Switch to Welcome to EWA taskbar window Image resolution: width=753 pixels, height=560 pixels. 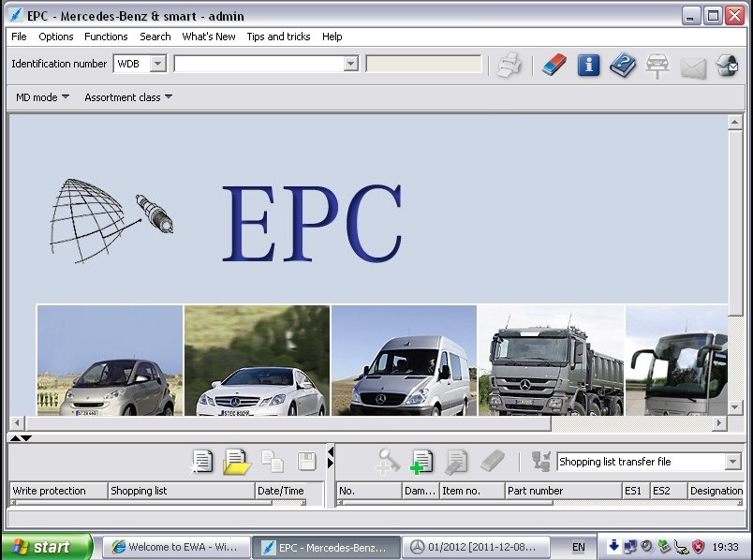(176, 547)
